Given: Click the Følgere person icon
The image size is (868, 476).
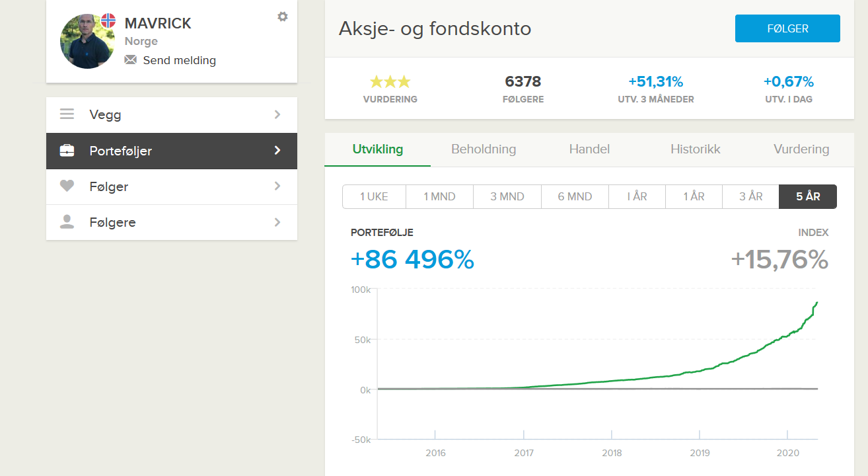Looking at the screenshot, I should click(67, 222).
